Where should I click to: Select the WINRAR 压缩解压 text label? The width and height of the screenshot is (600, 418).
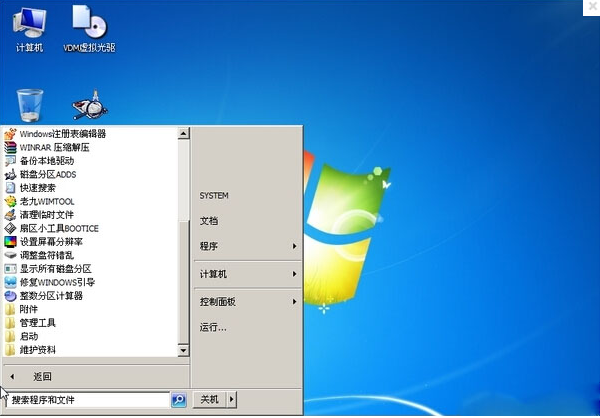(55, 147)
